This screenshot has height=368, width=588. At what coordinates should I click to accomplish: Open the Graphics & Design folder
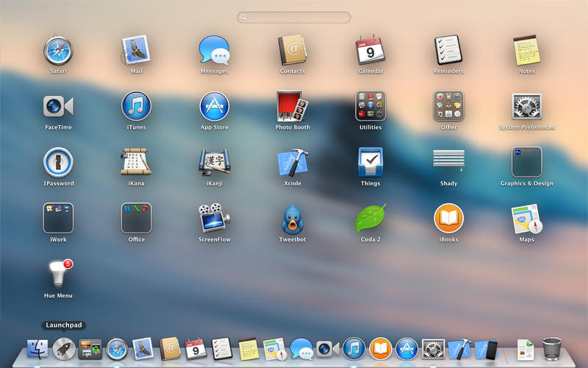(x=526, y=162)
